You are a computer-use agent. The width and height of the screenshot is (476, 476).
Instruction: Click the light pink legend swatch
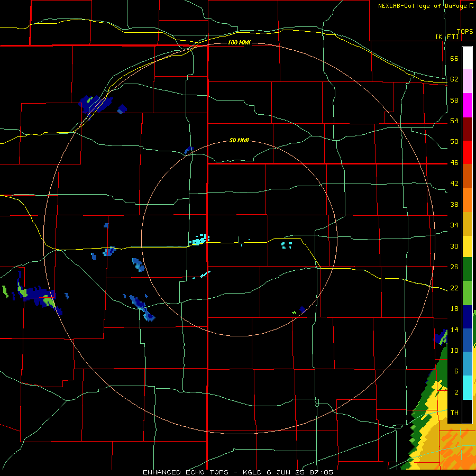pyautogui.click(x=467, y=81)
